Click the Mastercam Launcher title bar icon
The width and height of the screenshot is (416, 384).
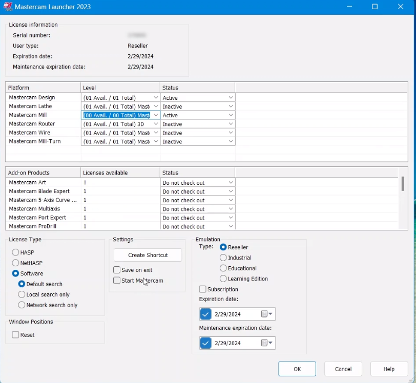click(7, 6)
